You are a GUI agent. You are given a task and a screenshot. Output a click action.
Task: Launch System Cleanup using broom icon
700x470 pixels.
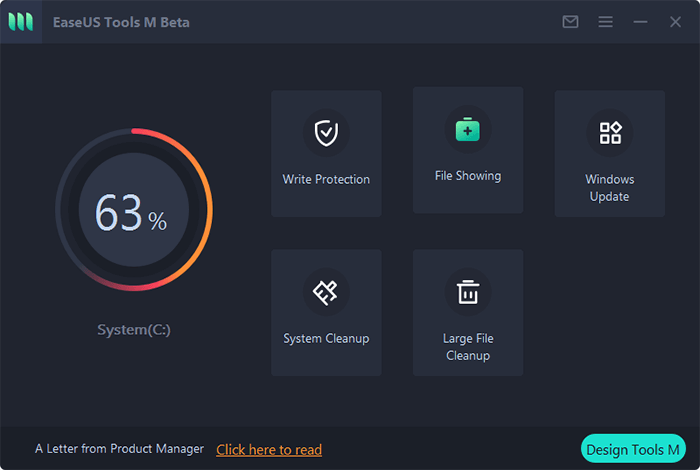coord(326,291)
